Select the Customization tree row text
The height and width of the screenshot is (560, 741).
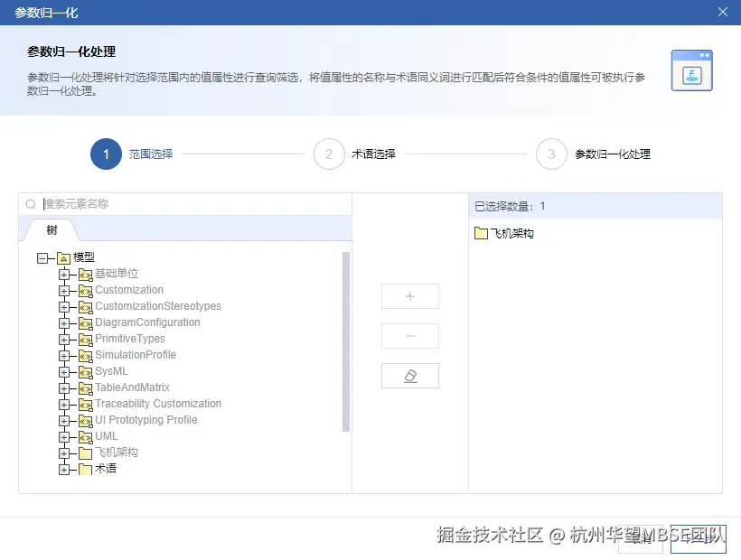(x=129, y=290)
